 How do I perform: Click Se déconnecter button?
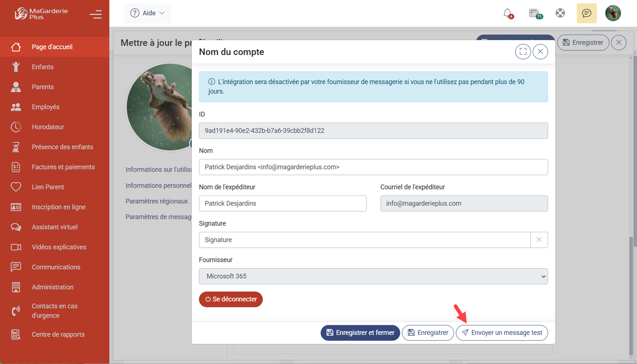[x=231, y=299]
